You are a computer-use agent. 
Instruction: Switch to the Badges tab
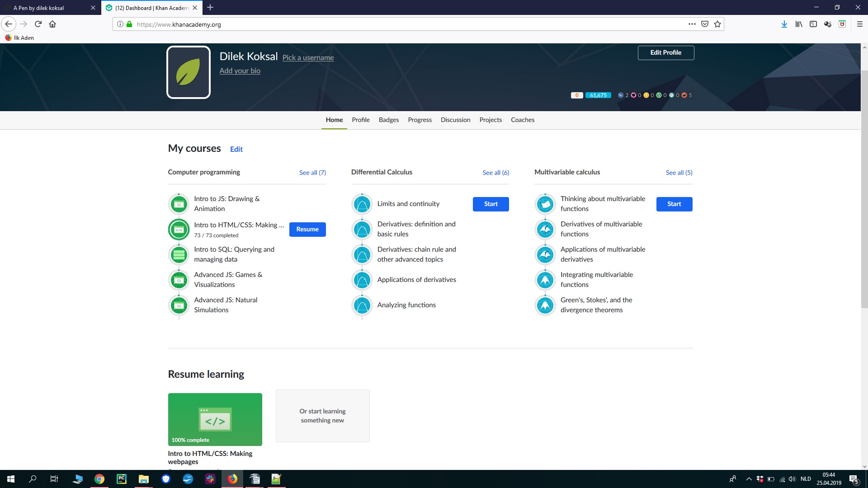pyautogui.click(x=389, y=120)
